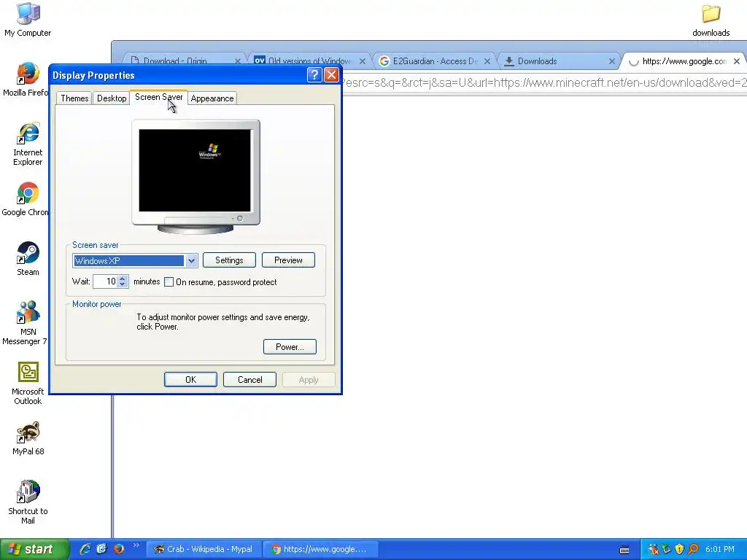The image size is (747, 560).
Task: Select the Mozilla Firefox desktop icon
Action: (x=27, y=79)
